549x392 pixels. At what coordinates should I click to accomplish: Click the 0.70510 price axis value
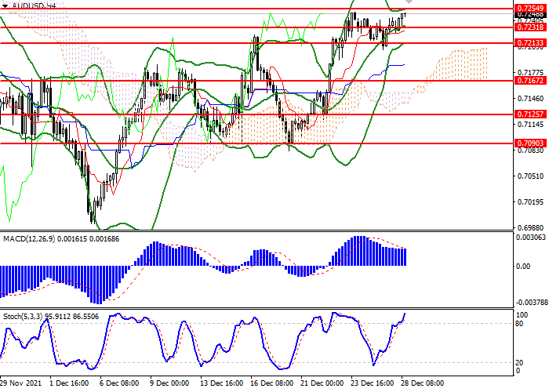click(x=530, y=176)
